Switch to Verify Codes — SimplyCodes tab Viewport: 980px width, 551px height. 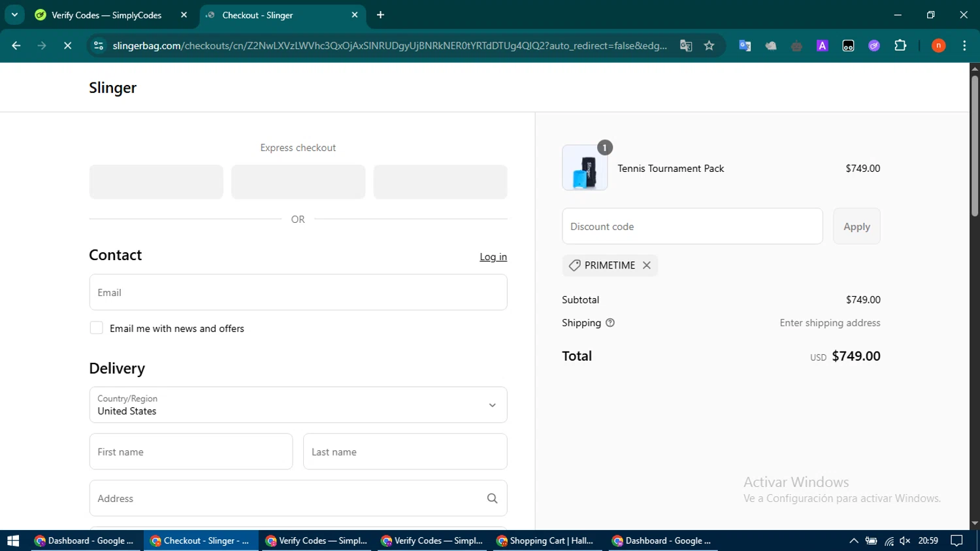(x=106, y=15)
